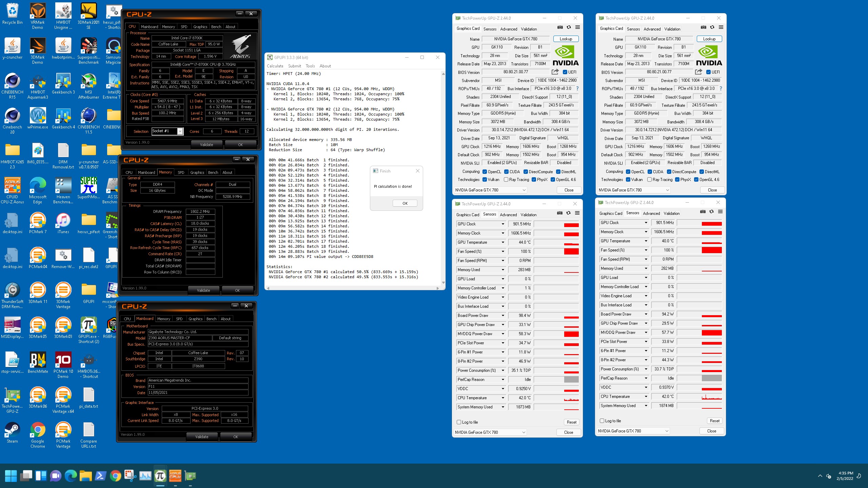This screenshot has width=868, height=488.
Task: Open Board Power Draw dropdown in bottom-right GPU-Z
Action: 646,314
